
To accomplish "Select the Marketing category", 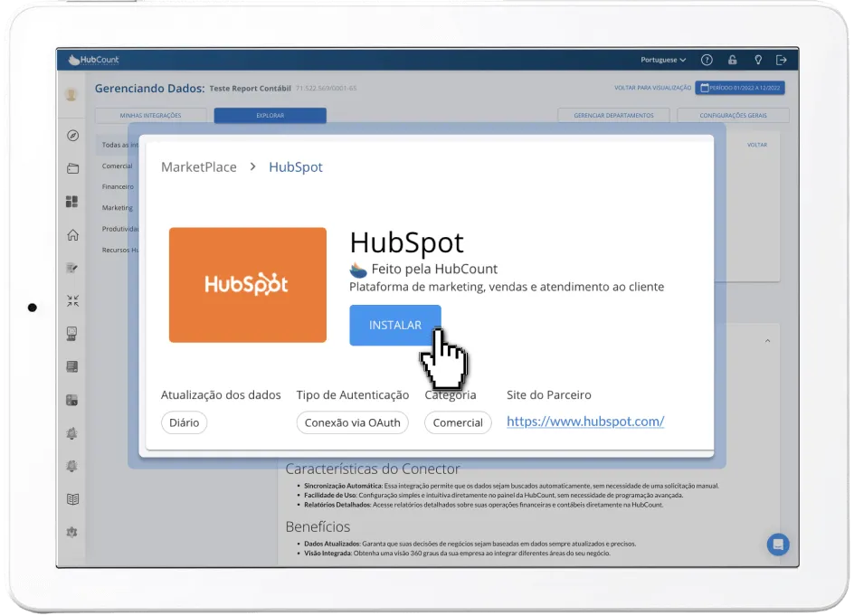I will [117, 208].
